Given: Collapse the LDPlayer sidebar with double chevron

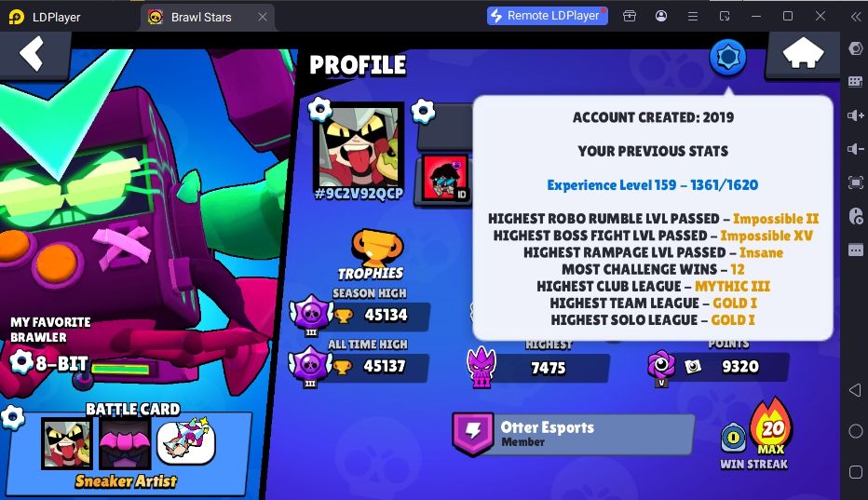Looking at the screenshot, I should [856, 16].
